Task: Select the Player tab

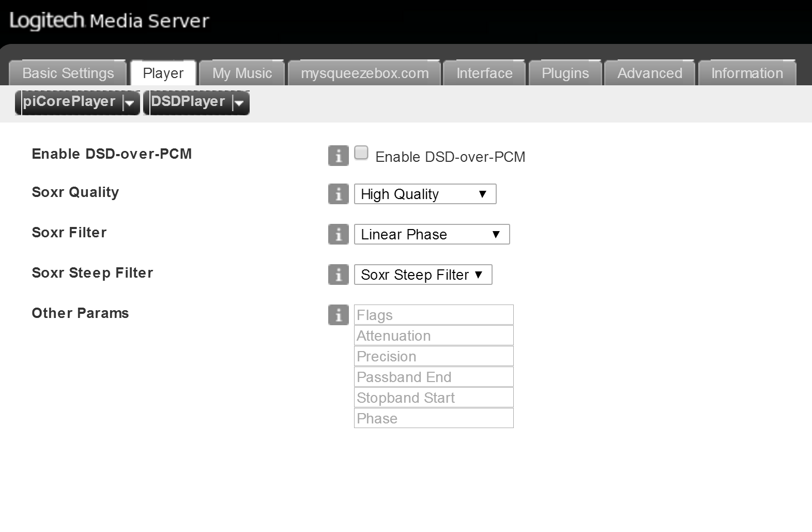Action: coord(163,73)
